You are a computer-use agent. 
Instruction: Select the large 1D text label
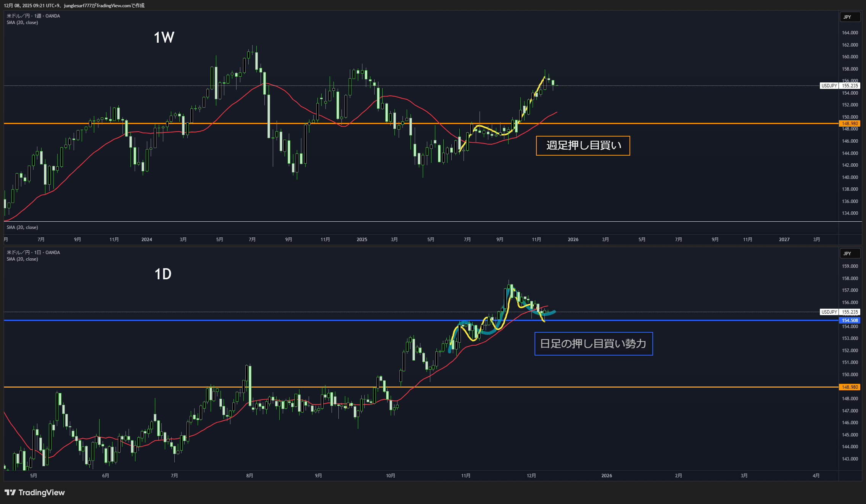[163, 274]
